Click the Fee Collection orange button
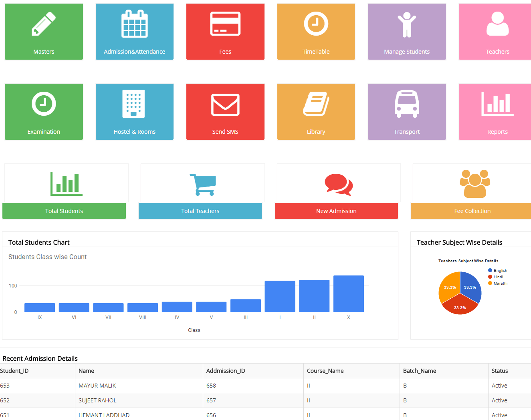This screenshot has height=420, width=531. [x=471, y=211]
